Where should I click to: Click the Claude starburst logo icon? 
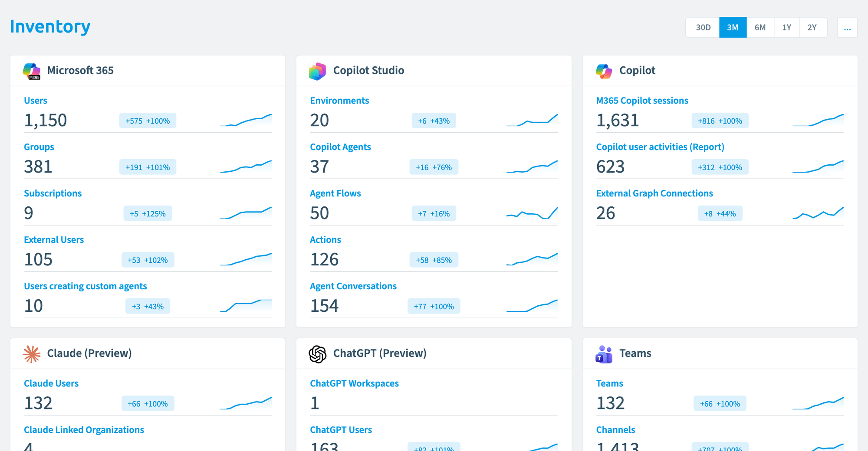click(x=32, y=354)
